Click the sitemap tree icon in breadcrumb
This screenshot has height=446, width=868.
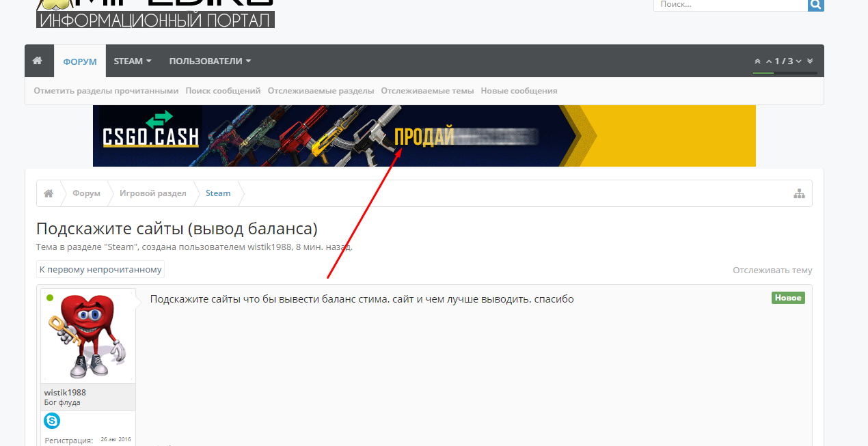click(799, 193)
